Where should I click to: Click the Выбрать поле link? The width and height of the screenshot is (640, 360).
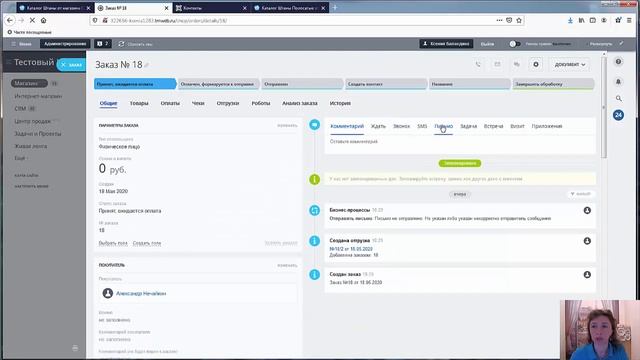(x=113, y=243)
